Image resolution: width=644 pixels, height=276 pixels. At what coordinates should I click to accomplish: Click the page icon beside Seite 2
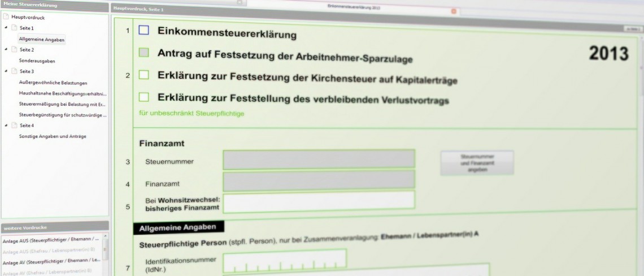point(14,50)
